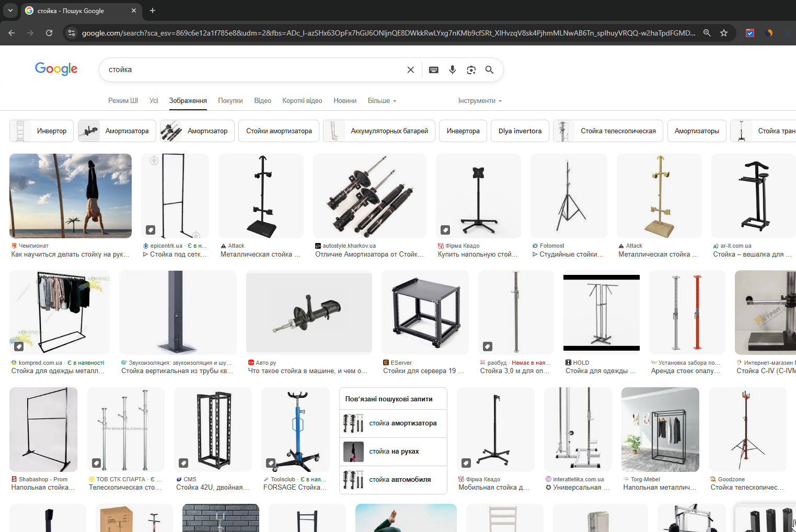Select the 'Стойка телескопическая' filter chip
The width and height of the screenshot is (796, 532).
click(608, 131)
